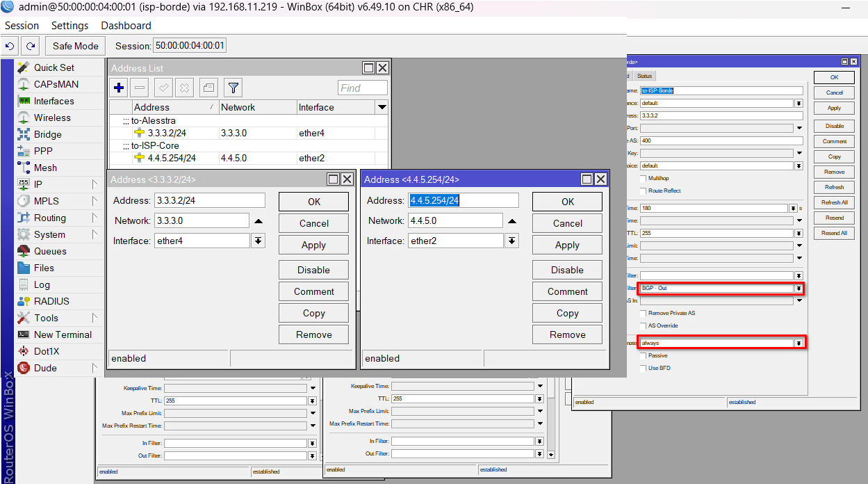Click the up arrow beside Network 3.3.3.0
Screen dimensions: 868x484
pyautogui.click(x=258, y=221)
